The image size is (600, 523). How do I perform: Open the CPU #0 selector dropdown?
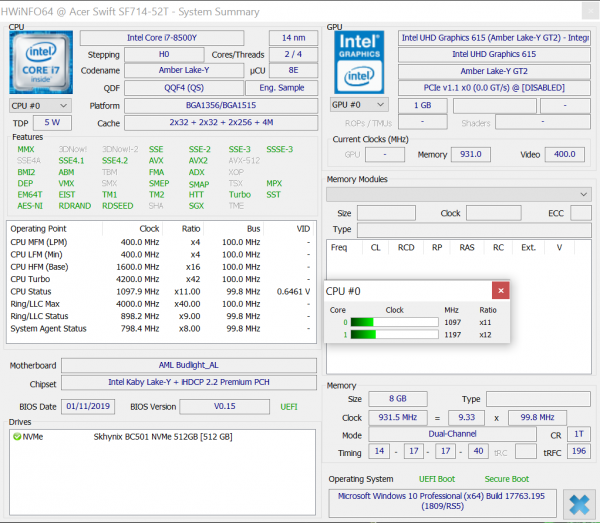[x=40, y=106]
